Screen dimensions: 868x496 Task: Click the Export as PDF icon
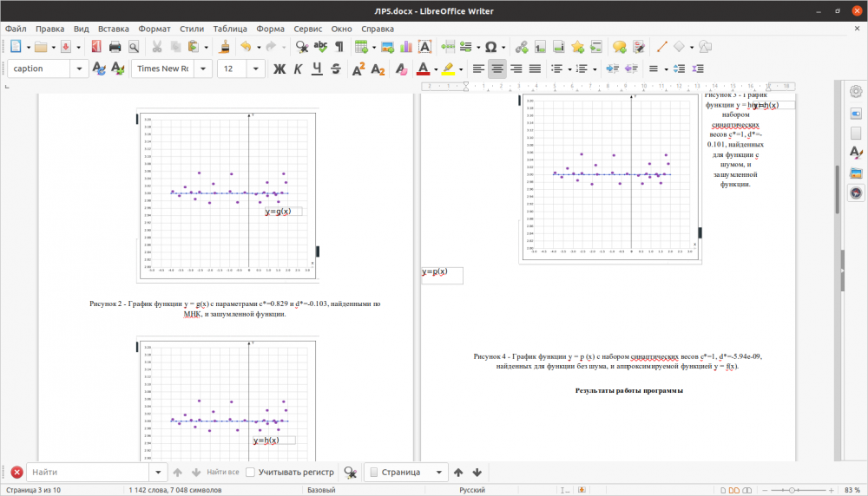[x=95, y=47]
